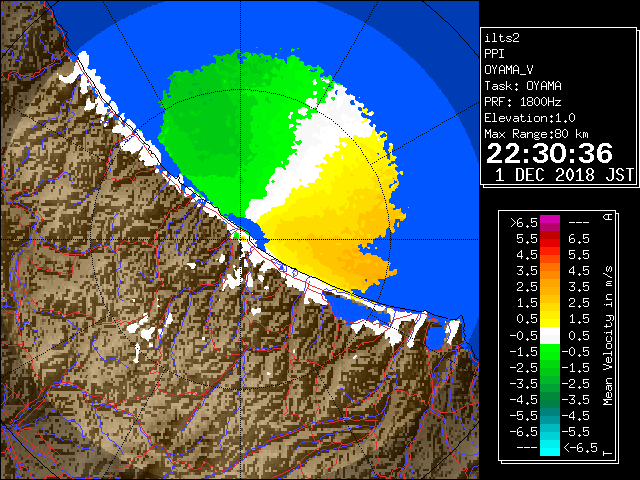Click the radar site at range ring center
The image size is (640, 480).
[240, 239]
